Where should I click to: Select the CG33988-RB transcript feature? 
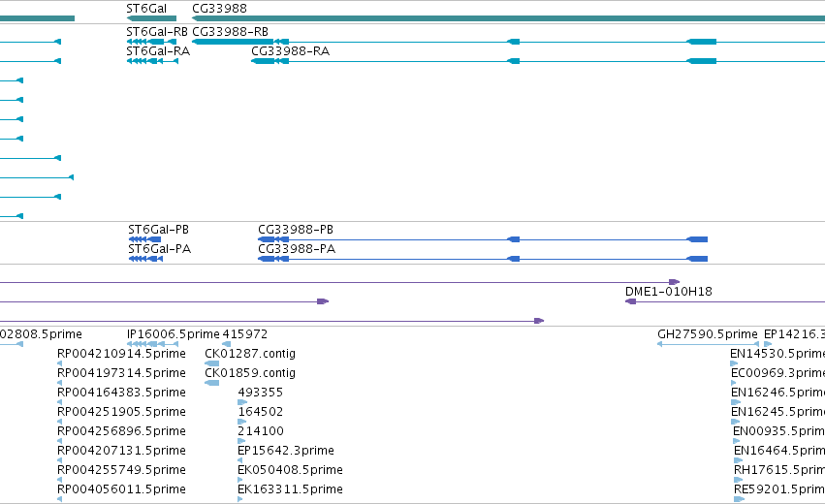coord(508,42)
